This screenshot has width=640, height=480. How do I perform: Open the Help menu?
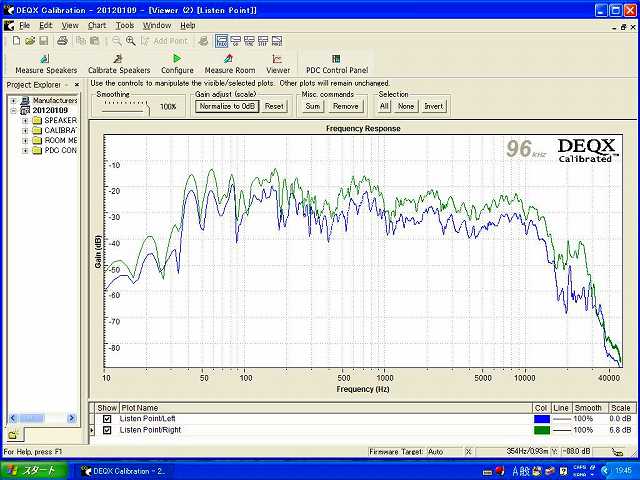[x=188, y=25]
